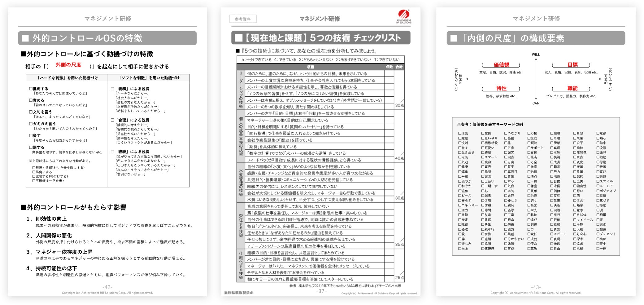Image resolution: width=644 pixels, height=305 pixels.
Task: Check the 「エネルギー」 keyword checkbox
Action: click(459, 205)
